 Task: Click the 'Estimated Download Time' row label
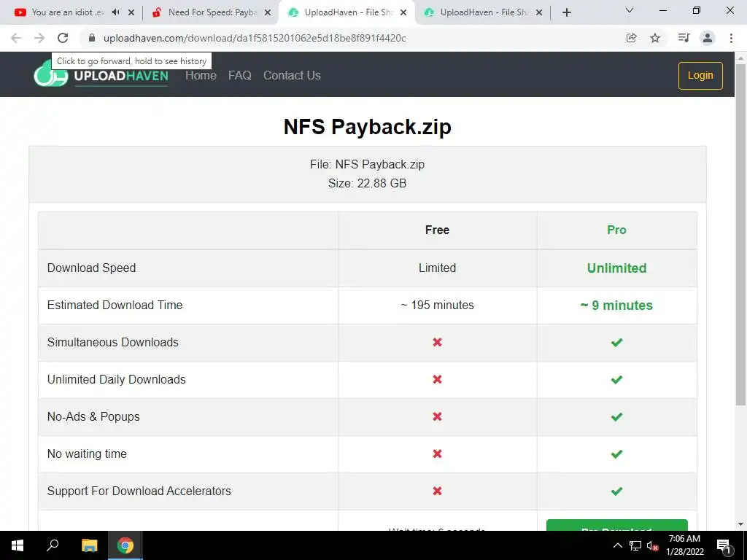[115, 306]
